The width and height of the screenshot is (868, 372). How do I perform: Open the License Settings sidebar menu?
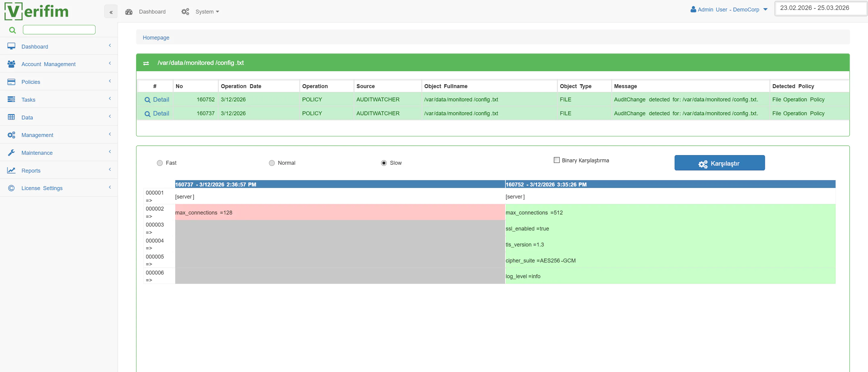[59, 188]
